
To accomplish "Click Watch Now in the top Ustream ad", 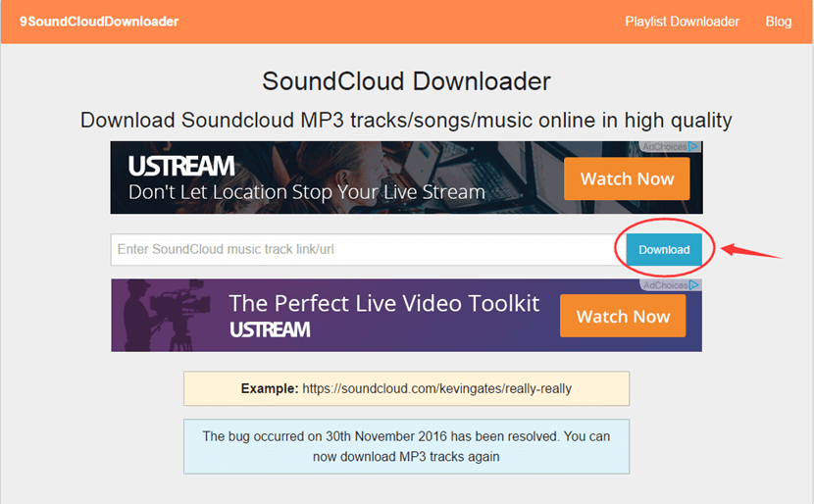I will tap(627, 178).
